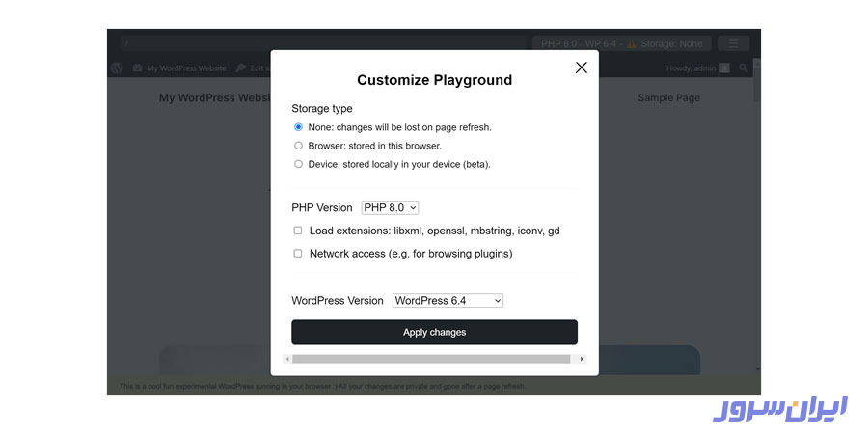Click the admin avatar in admin bar
This screenshot has width=868, height=434.
tap(724, 68)
